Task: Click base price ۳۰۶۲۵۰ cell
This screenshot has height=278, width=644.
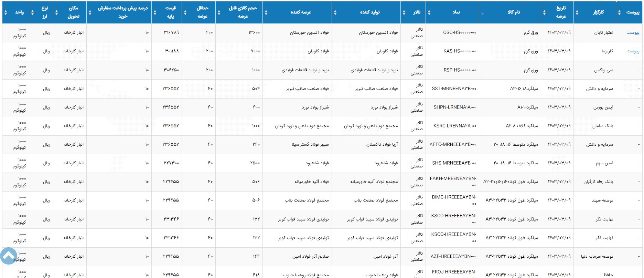Action: point(171,70)
